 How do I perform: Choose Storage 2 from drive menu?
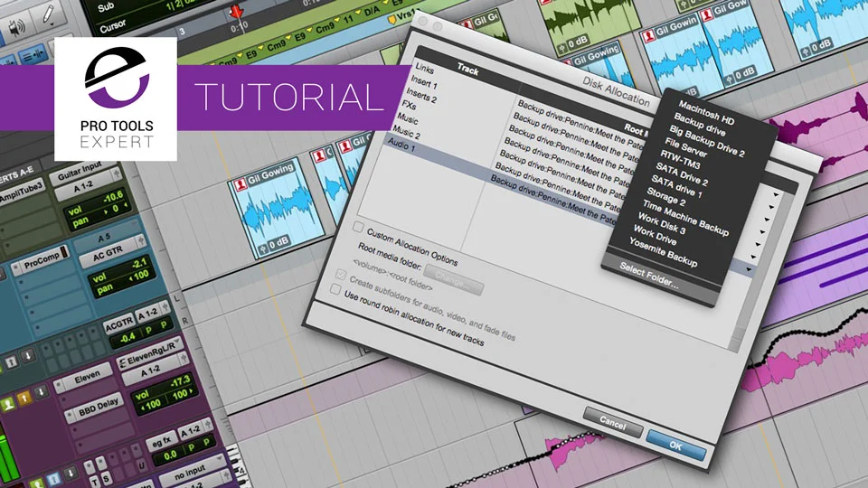[x=666, y=196]
